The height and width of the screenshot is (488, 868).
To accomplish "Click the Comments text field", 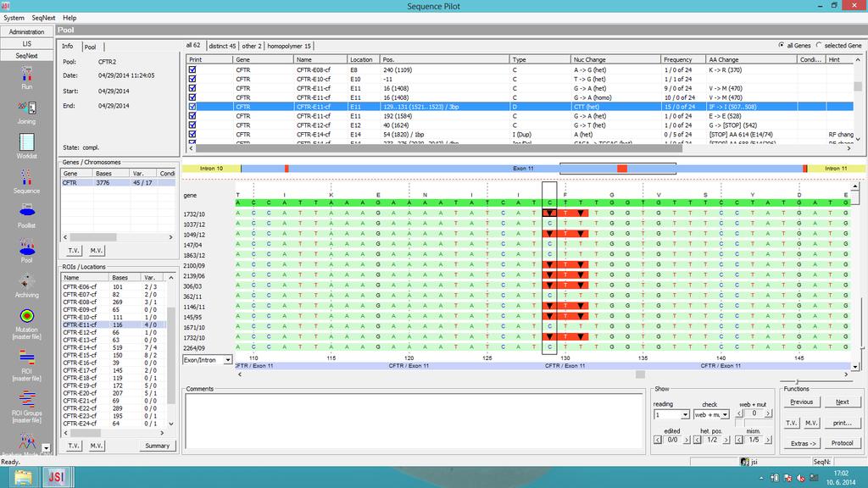I will pyautogui.click(x=414, y=420).
